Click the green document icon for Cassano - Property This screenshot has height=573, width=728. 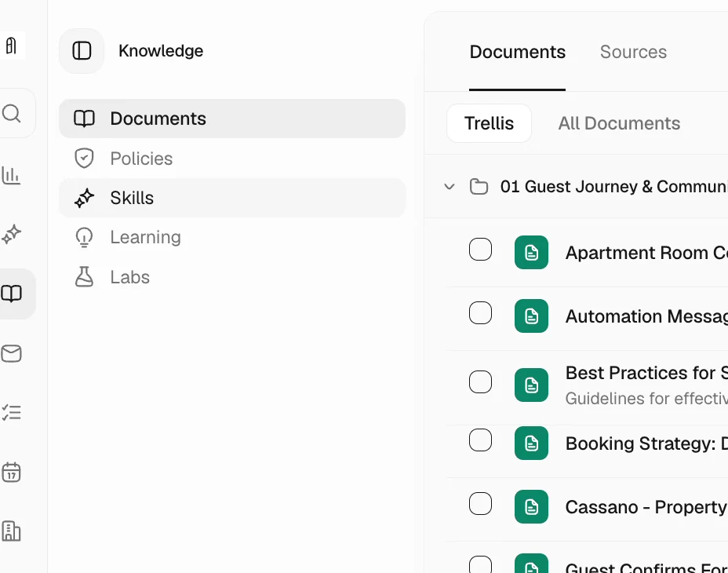(x=531, y=506)
